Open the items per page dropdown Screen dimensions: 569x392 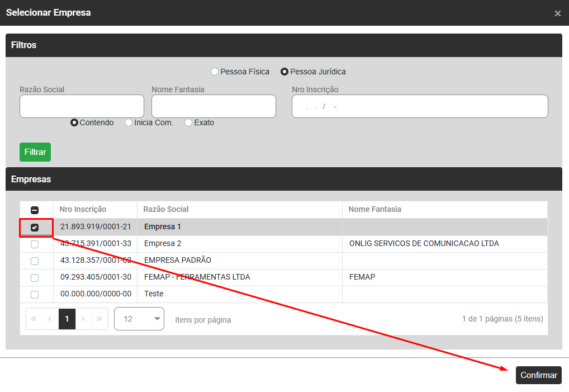(x=139, y=319)
